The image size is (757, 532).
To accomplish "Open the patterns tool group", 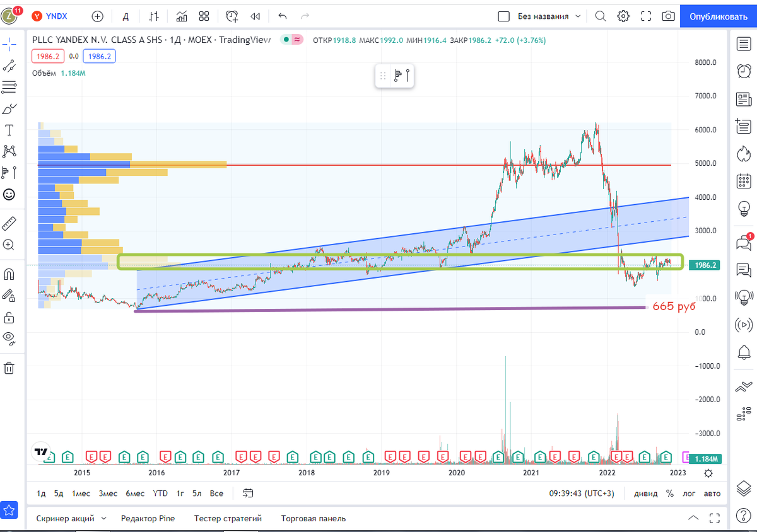I will coord(9,151).
